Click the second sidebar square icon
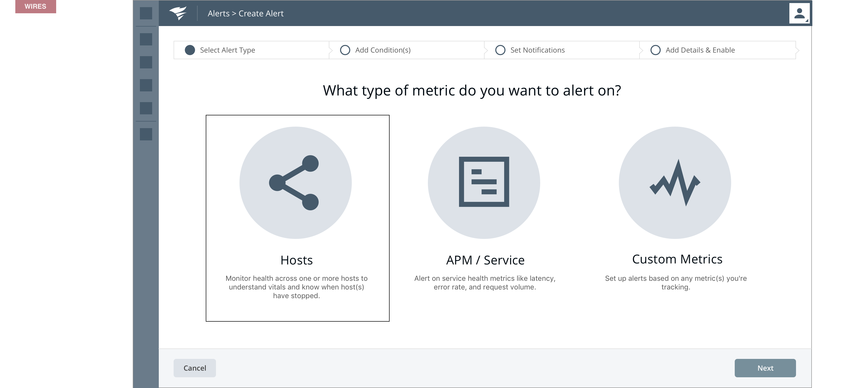 146,39
